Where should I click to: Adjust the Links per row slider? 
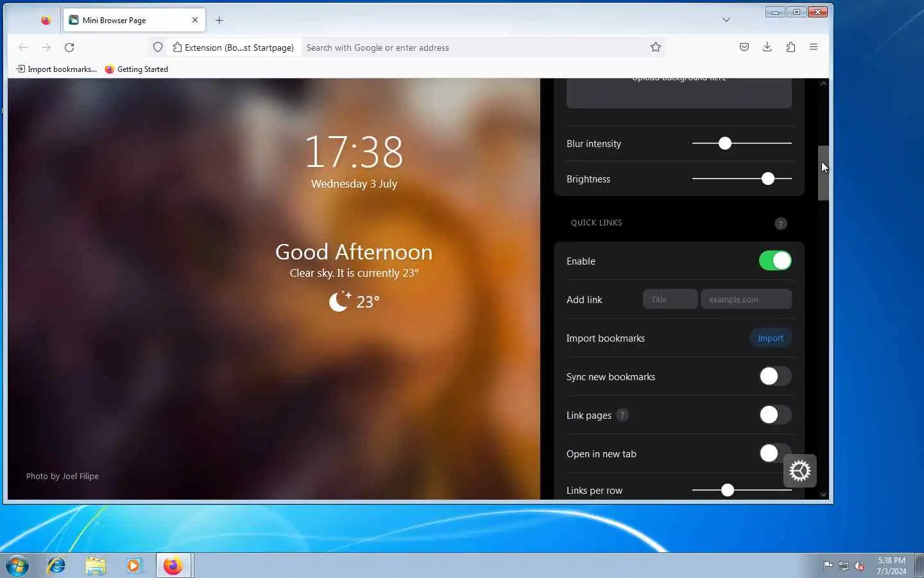pos(727,490)
